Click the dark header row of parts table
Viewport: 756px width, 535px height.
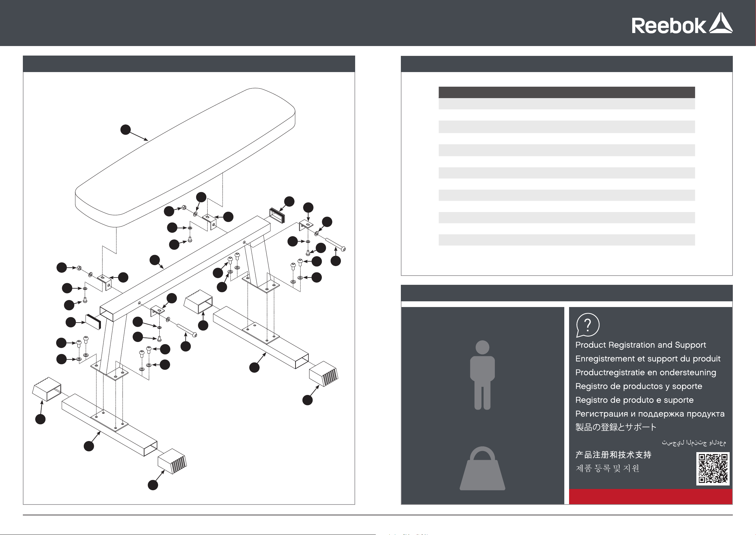pos(567,92)
